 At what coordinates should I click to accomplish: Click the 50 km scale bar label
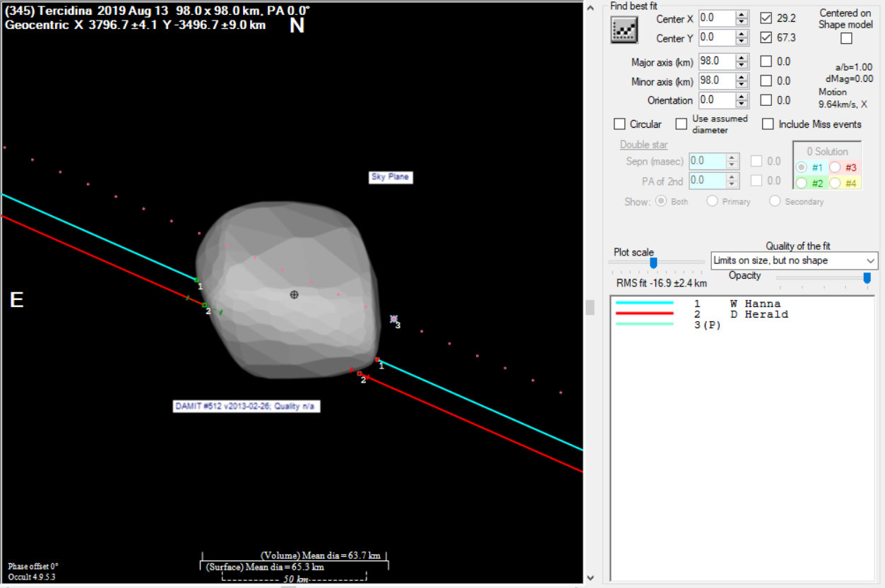click(x=295, y=579)
